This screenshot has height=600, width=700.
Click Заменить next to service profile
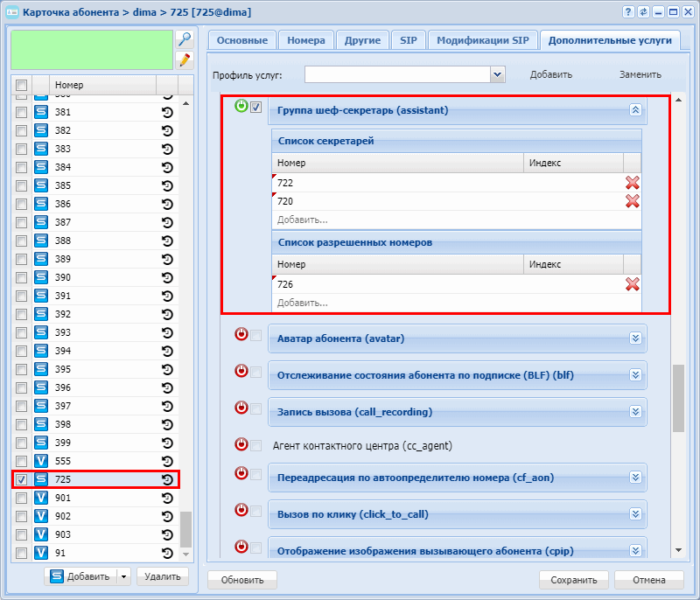tap(640, 74)
